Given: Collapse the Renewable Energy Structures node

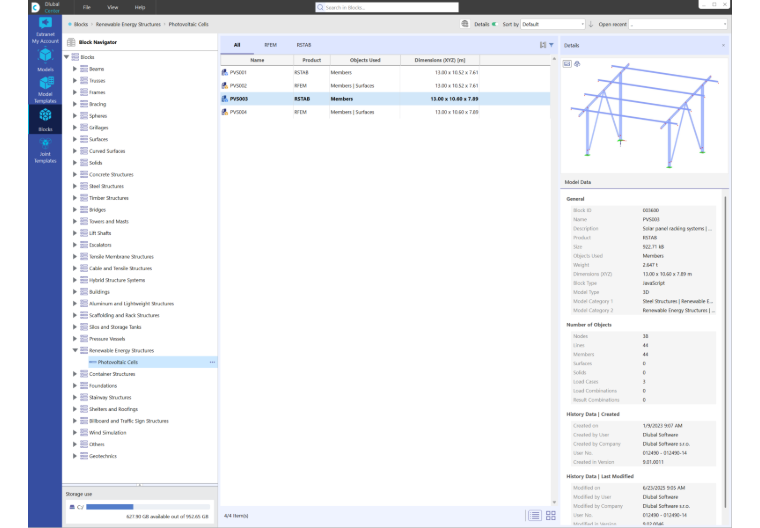Looking at the screenshot, I should pyautogui.click(x=75, y=350).
